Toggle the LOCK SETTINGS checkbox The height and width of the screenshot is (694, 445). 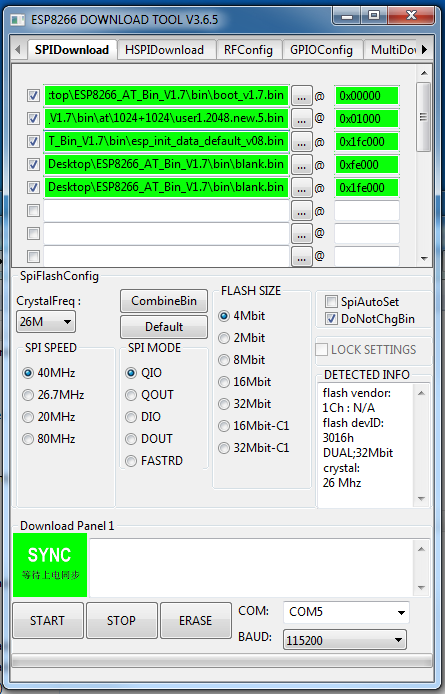321,350
